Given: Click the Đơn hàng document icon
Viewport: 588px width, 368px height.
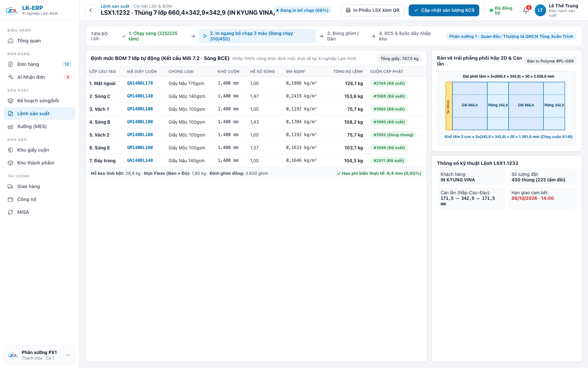Looking at the screenshot, I should [x=11, y=64].
